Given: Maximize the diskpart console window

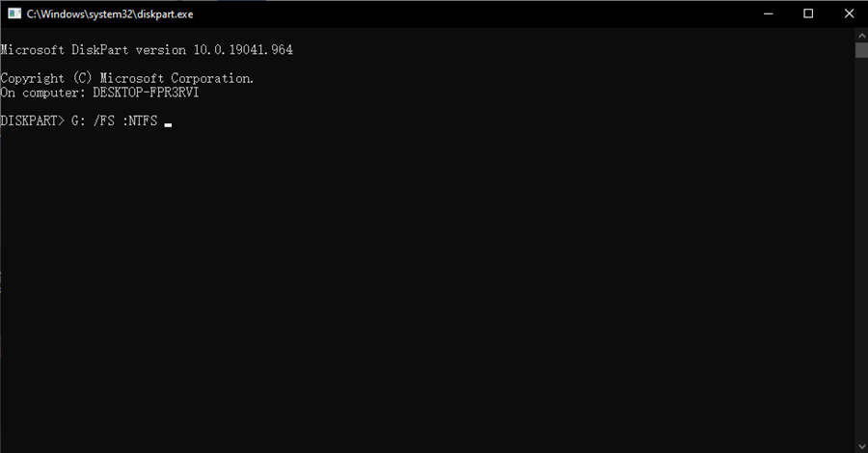Looking at the screenshot, I should click(x=808, y=13).
